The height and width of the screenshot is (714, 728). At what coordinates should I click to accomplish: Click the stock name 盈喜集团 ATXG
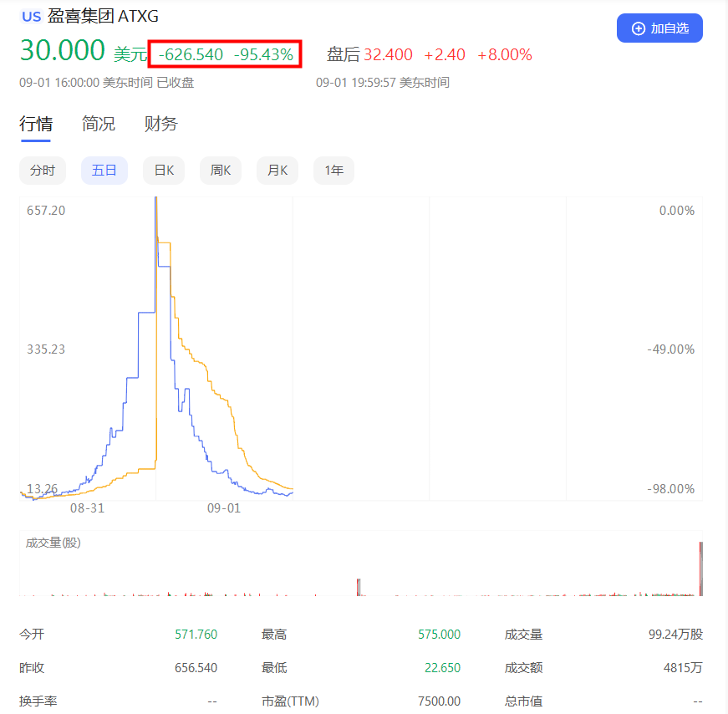pyautogui.click(x=103, y=16)
